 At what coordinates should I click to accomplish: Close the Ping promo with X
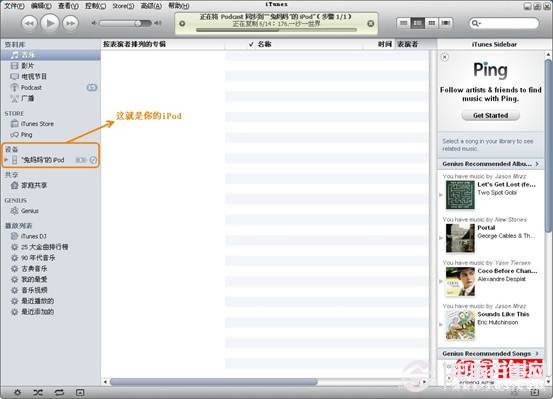445,57
